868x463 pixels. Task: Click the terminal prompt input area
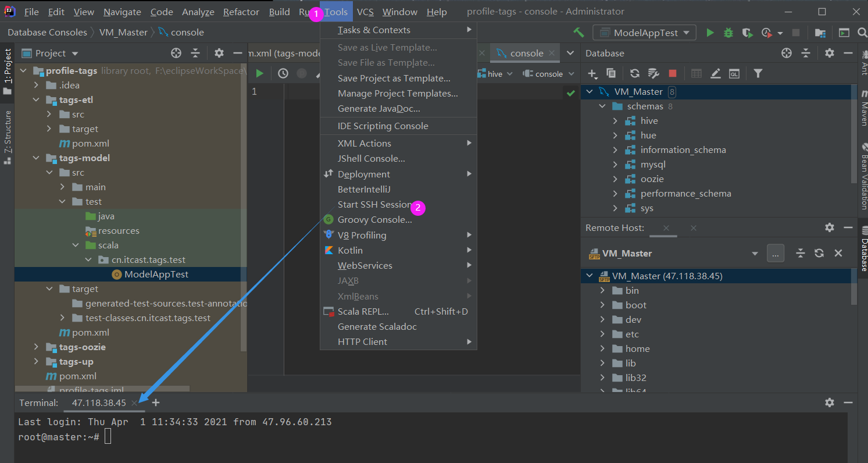[x=108, y=437]
